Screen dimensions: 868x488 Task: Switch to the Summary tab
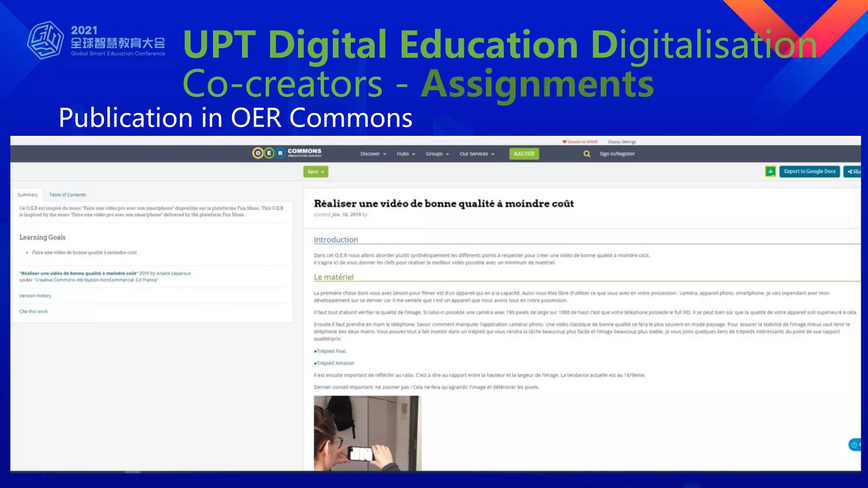28,195
